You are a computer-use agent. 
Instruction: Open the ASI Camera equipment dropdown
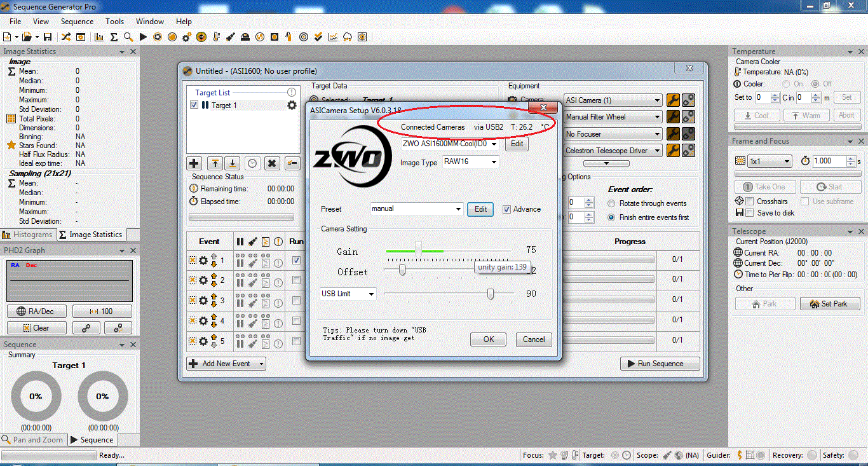[x=613, y=100]
